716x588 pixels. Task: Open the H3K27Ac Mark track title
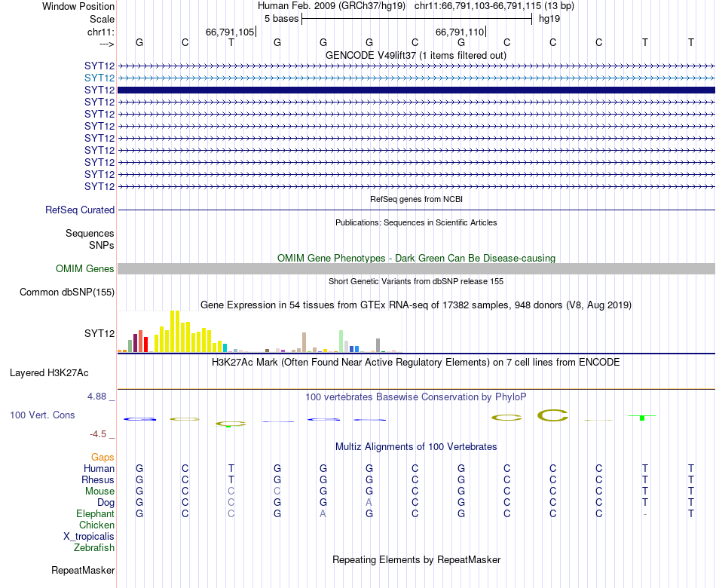[x=416, y=363]
